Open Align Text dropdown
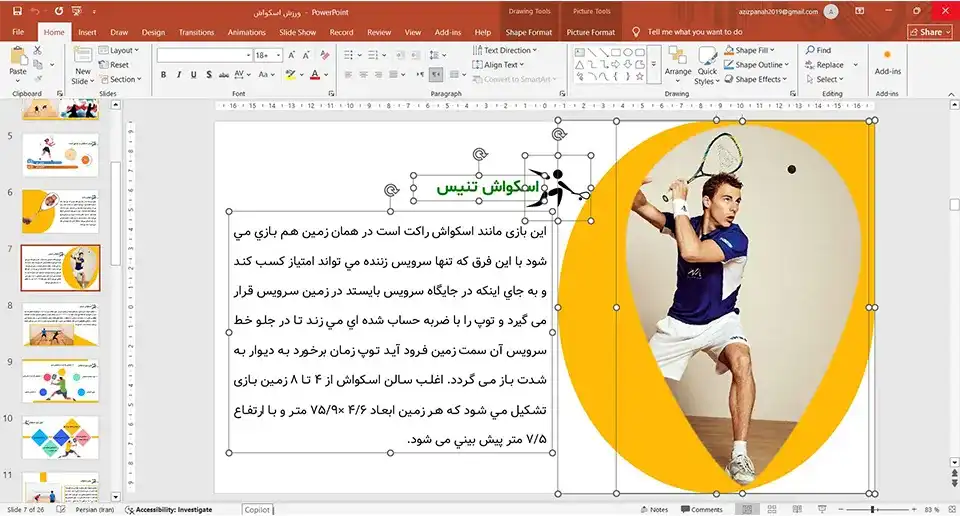The height and width of the screenshot is (516, 960). pos(499,65)
